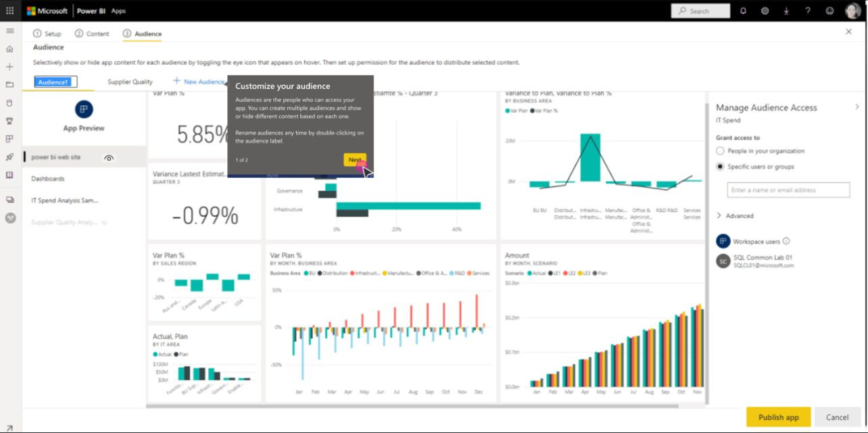Click Var Plan % by Sales Region chart
The width and height of the screenshot is (868, 433).
pyautogui.click(x=203, y=282)
